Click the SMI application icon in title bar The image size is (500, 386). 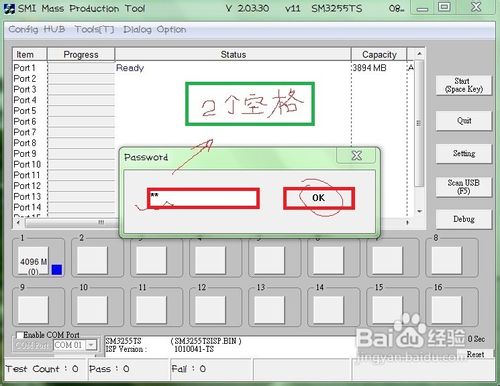click(x=9, y=8)
